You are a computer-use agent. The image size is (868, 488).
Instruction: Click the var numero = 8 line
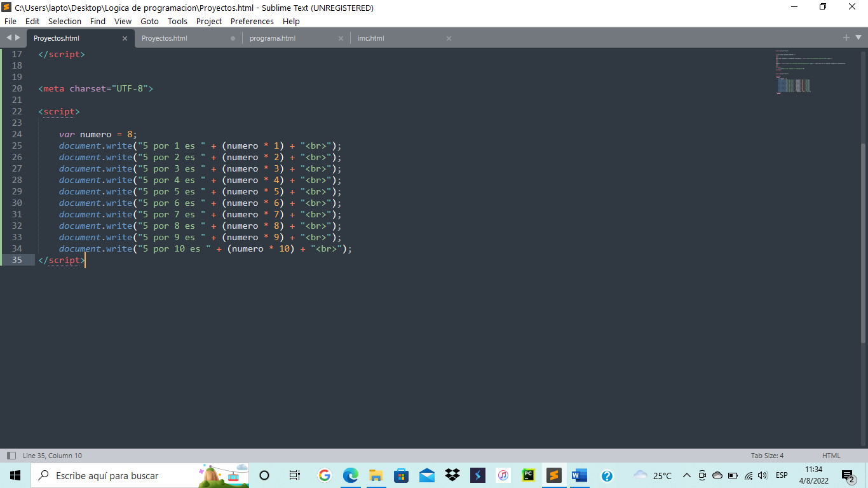98,134
